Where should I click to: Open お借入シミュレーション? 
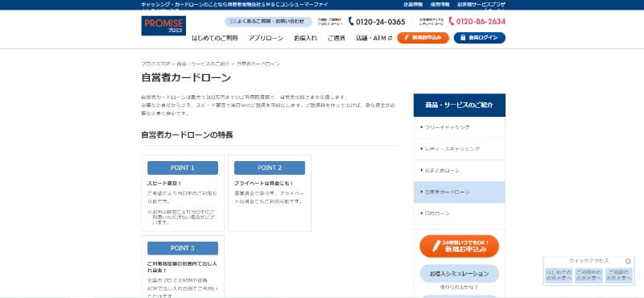[x=459, y=273]
